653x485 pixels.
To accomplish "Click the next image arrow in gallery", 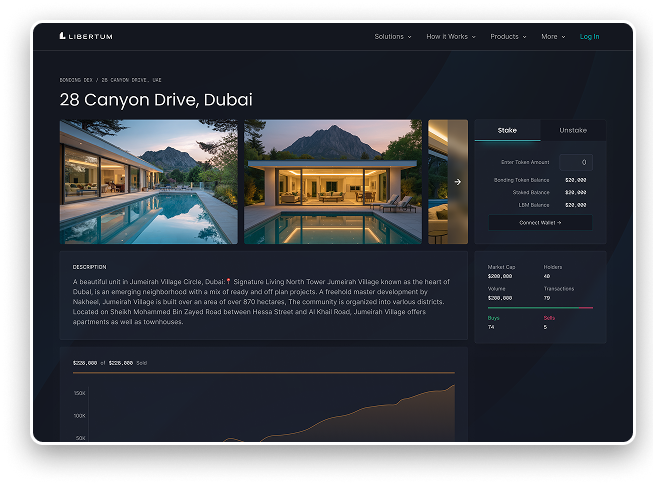I will pyautogui.click(x=457, y=182).
